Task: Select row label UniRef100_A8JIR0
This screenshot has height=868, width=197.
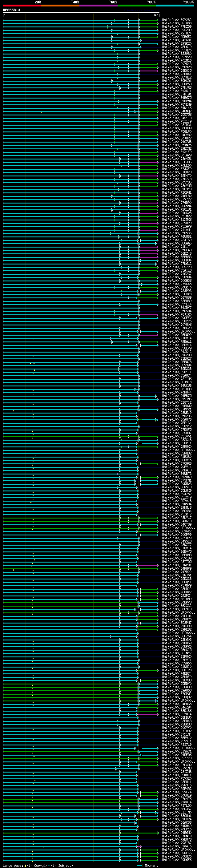Action: pyautogui.click(x=177, y=314)
